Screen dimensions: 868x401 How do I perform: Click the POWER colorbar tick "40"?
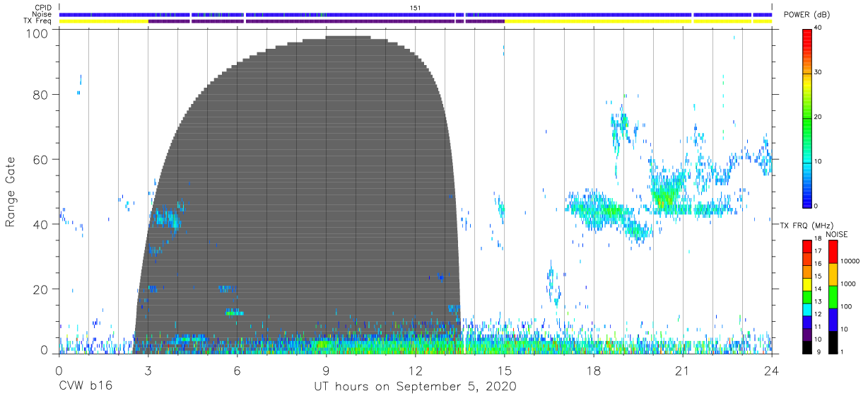coord(819,28)
